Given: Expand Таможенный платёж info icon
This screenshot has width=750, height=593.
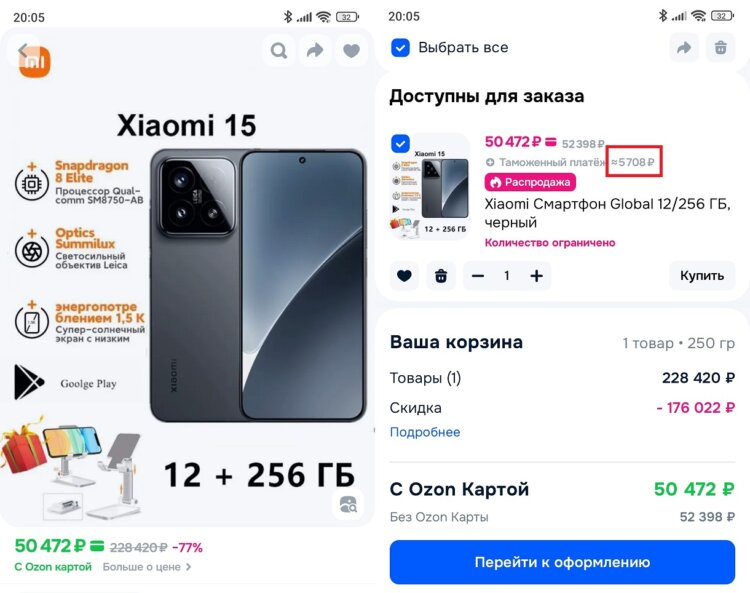Looking at the screenshot, I should [490, 163].
